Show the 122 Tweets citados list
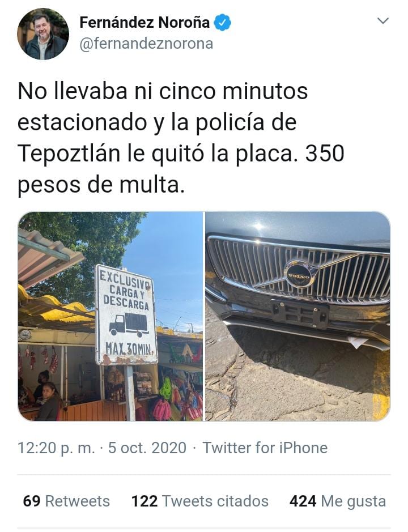Image resolution: width=408 pixels, height=532 pixels. pos(200,501)
